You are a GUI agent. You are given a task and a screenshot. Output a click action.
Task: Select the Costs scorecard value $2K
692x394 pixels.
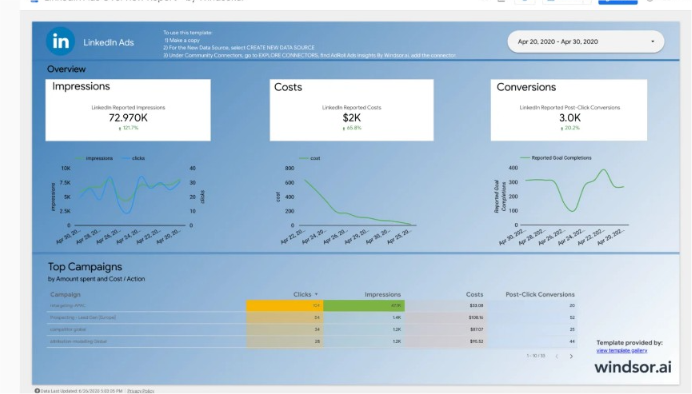[352, 118]
